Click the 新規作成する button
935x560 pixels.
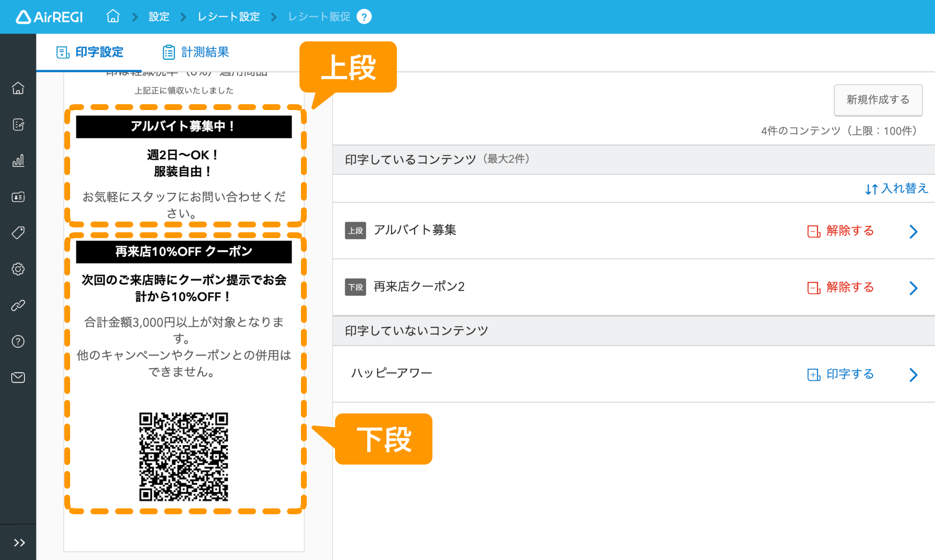[x=878, y=100]
